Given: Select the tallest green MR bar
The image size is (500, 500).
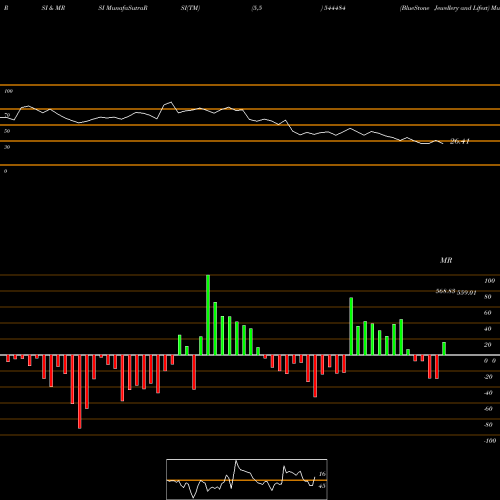Looking at the screenshot, I should pyautogui.click(x=208, y=315).
